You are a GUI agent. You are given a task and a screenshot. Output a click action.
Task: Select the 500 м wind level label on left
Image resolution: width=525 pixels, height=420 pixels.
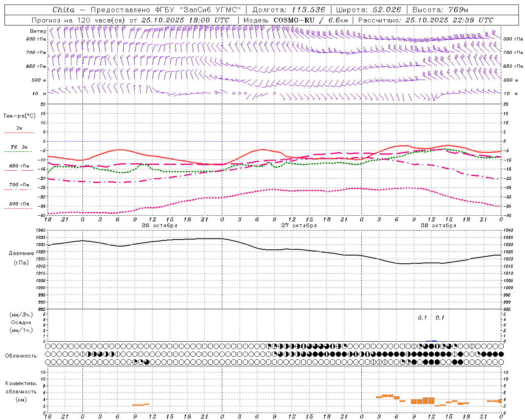(39, 80)
